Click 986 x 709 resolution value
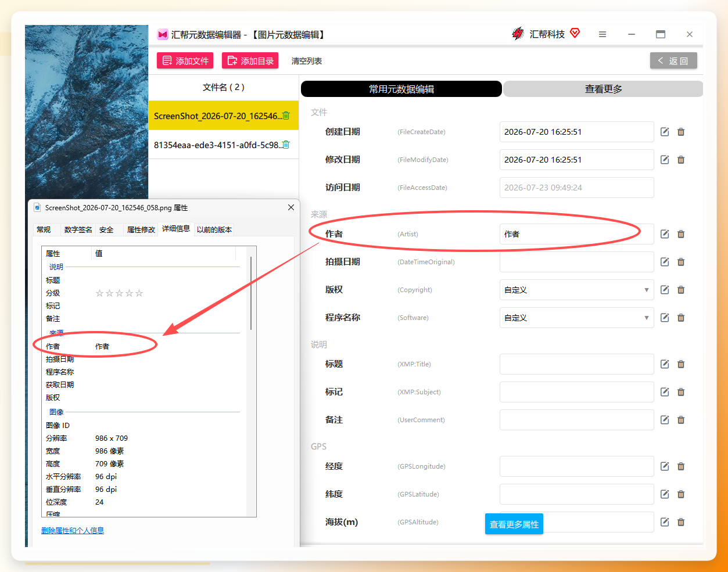728x572 pixels. click(x=112, y=438)
